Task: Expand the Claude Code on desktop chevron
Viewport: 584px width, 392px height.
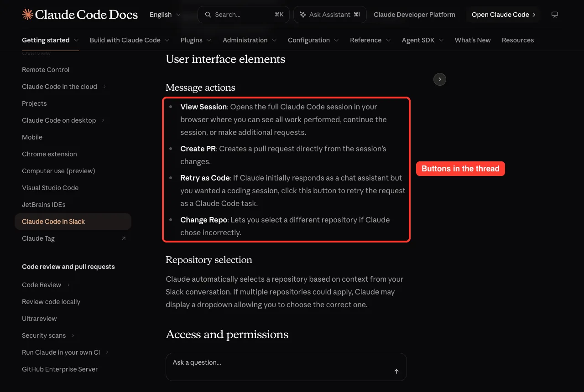Action: [x=103, y=120]
